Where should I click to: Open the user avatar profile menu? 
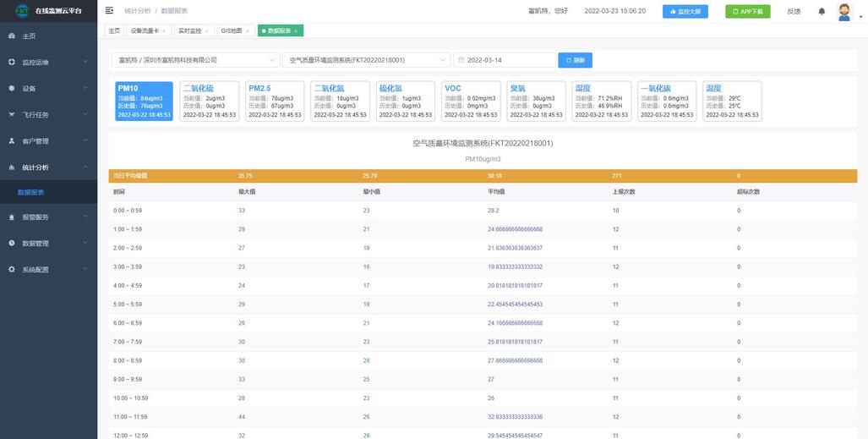[x=843, y=11]
